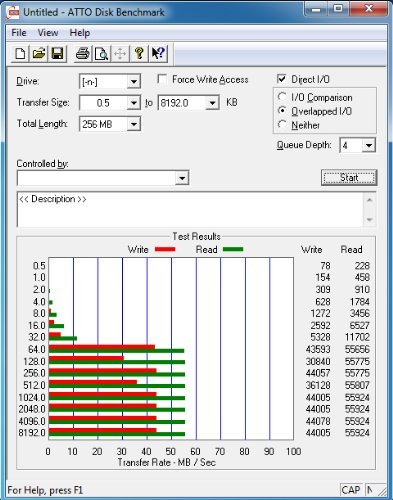Enable Force Write Access checkbox
Image resolution: width=393 pixels, height=500 pixels.
[x=162, y=79]
